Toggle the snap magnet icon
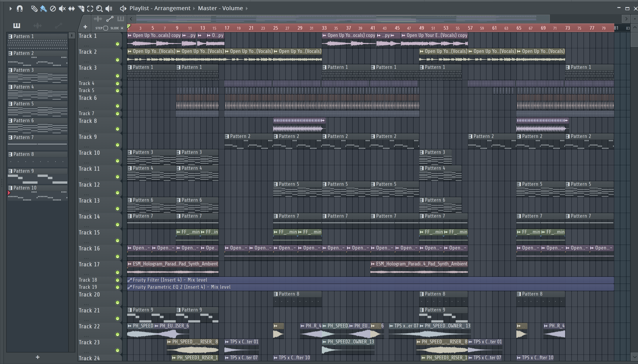Screen dimensions: 638x364 click(x=19, y=8)
